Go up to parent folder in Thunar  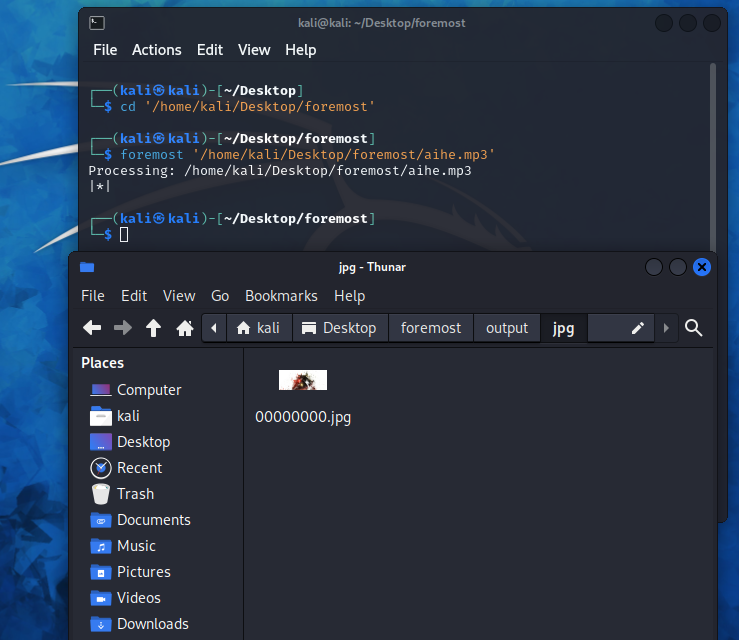point(154,328)
